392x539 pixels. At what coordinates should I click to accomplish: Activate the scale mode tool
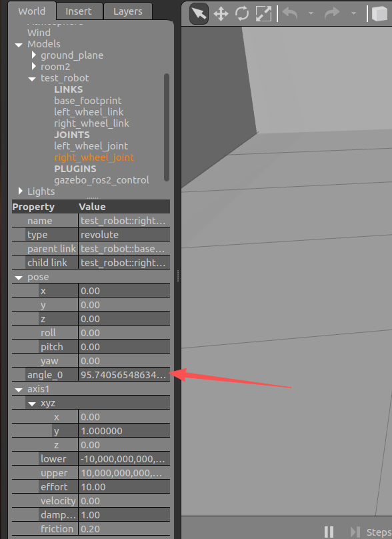(x=263, y=14)
